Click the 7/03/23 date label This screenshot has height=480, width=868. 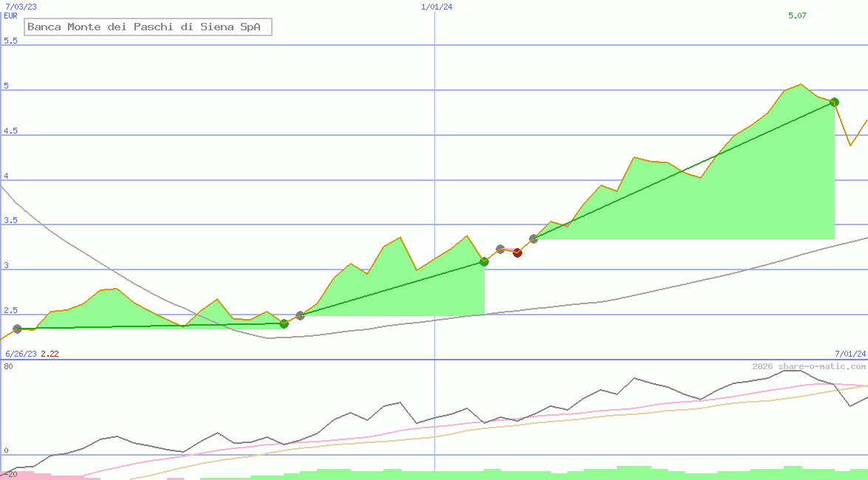(21, 7)
